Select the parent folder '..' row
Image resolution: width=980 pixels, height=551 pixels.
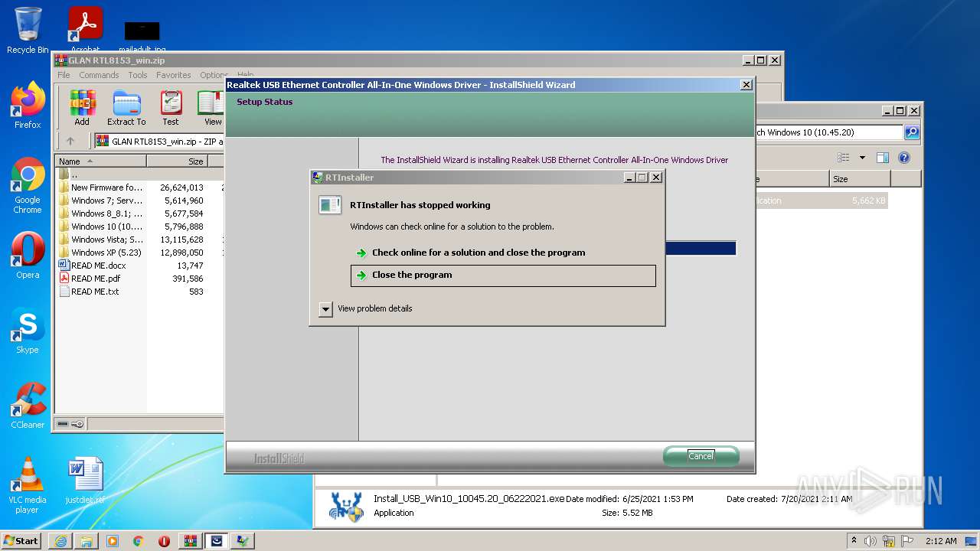(140, 174)
